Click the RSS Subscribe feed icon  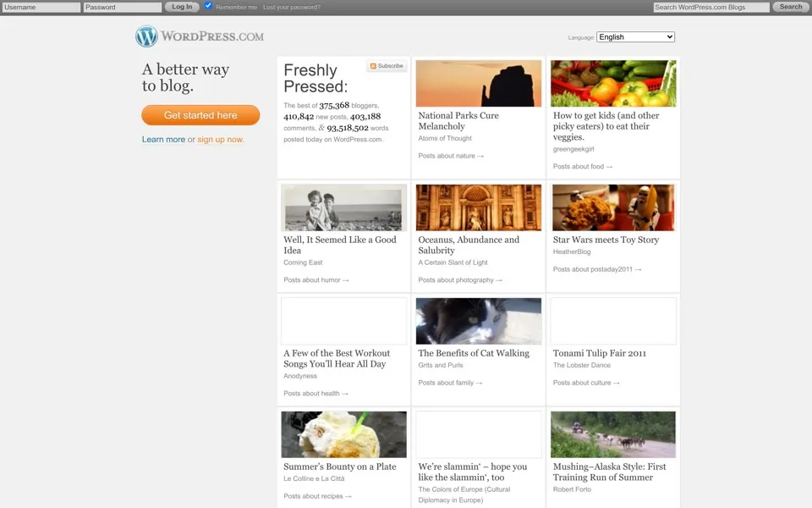point(373,66)
